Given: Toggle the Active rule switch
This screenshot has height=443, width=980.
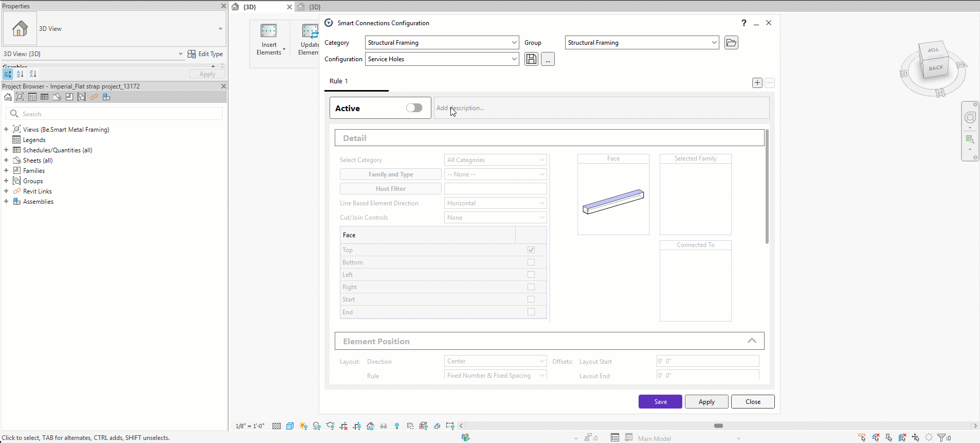Looking at the screenshot, I should (414, 108).
